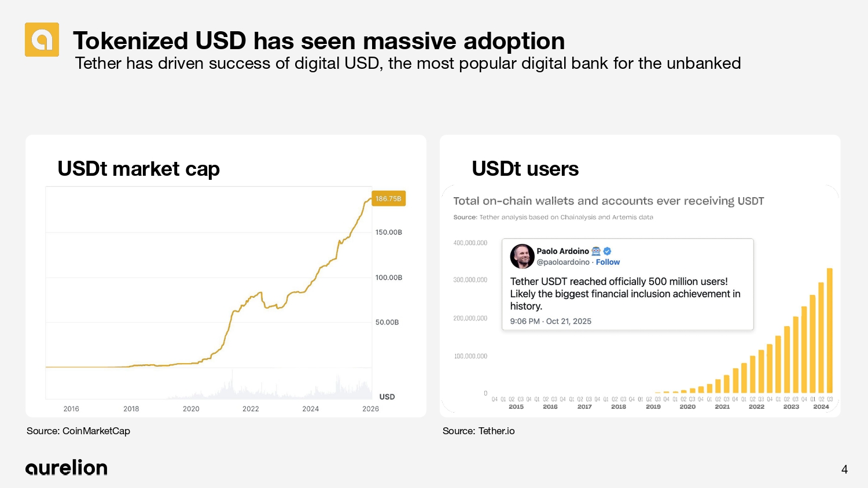Select the 'USDt market cap' heading
This screenshot has height=488, width=868.
139,169
